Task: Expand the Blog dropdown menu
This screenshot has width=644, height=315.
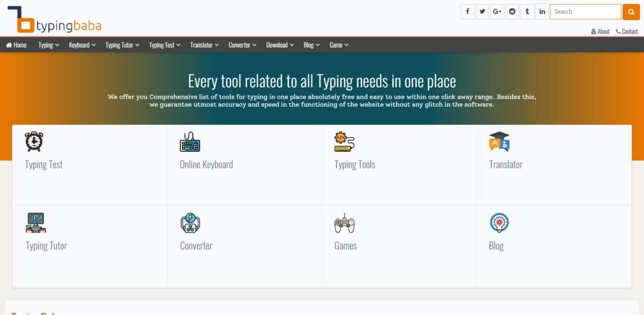Action: click(312, 45)
